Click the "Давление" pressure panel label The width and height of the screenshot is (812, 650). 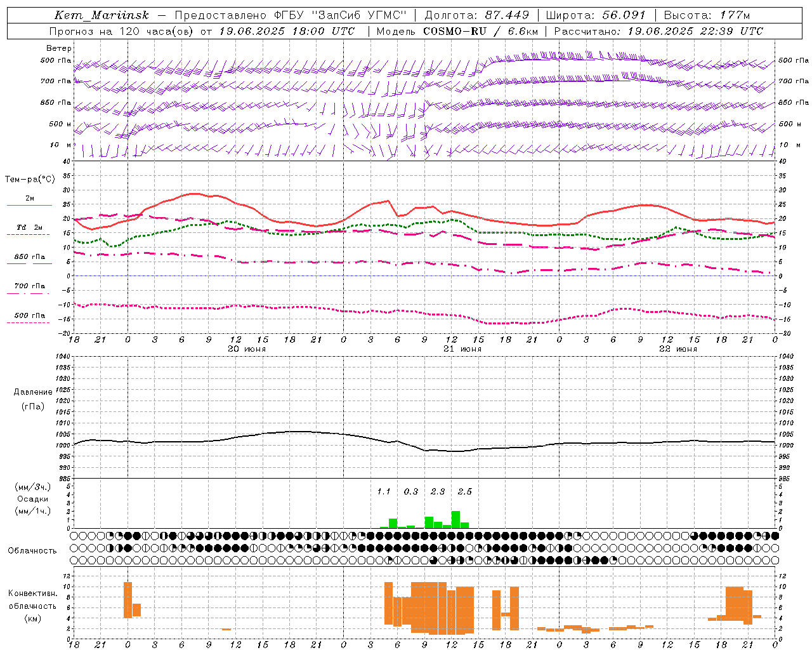33,392
